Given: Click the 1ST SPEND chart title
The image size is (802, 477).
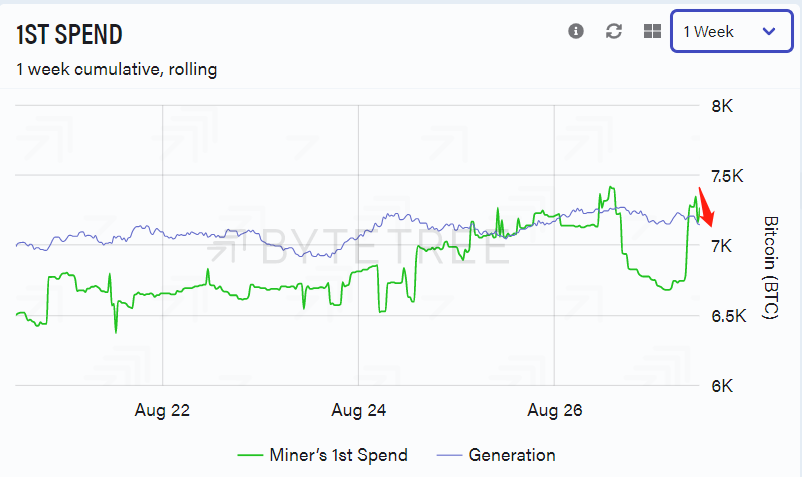Looking at the screenshot, I should pyautogui.click(x=69, y=35).
